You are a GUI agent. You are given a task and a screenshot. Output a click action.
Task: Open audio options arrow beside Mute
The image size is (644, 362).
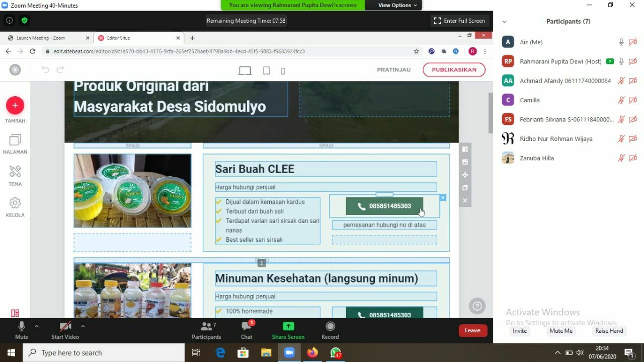coord(37,326)
